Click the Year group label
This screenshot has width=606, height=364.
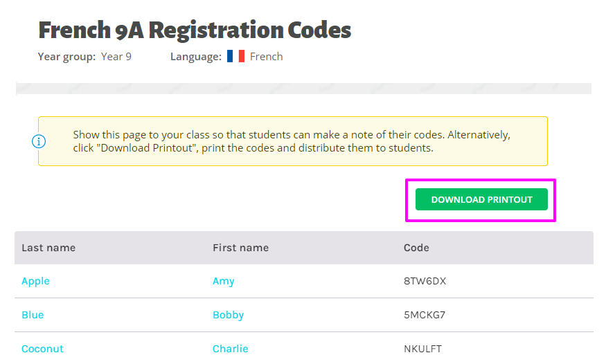pyautogui.click(x=66, y=57)
